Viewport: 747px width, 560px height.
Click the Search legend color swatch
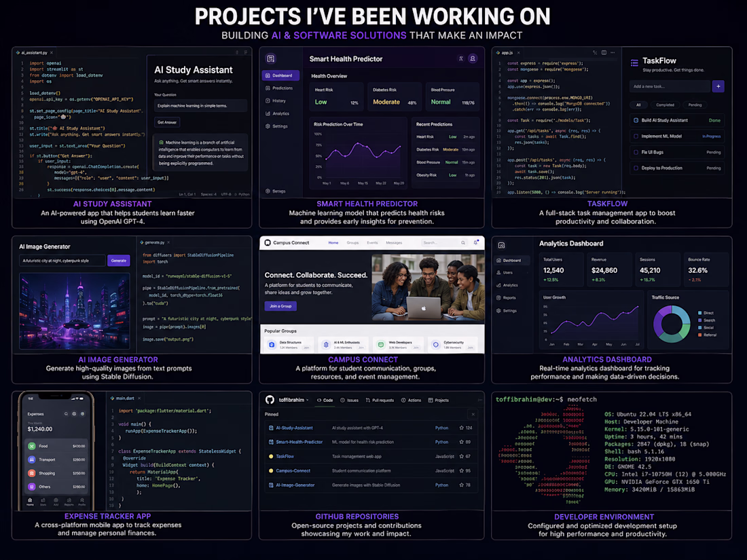pyautogui.click(x=699, y=320)
